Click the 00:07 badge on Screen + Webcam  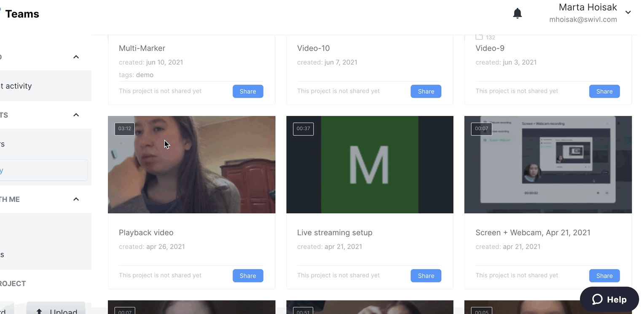481,129
